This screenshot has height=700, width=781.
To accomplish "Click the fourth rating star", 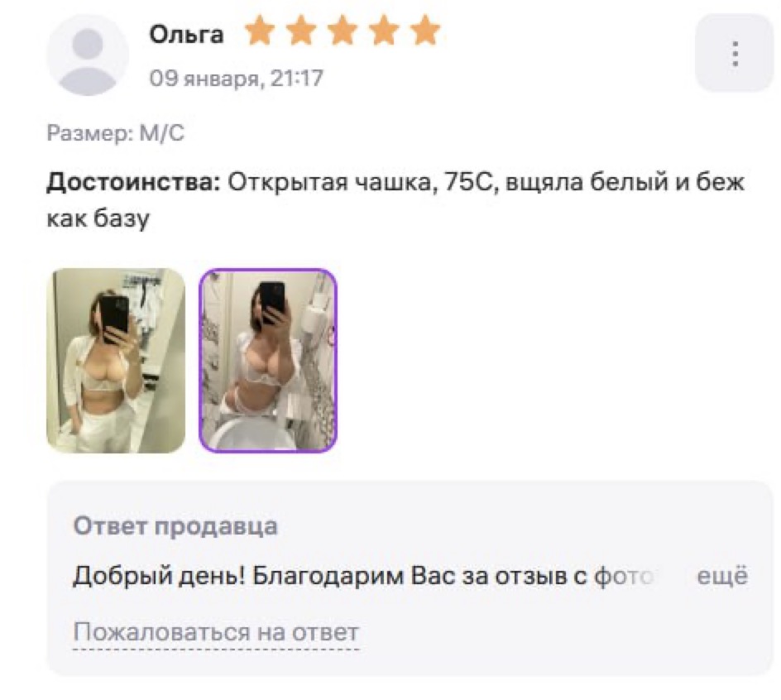I will point(384,31).
